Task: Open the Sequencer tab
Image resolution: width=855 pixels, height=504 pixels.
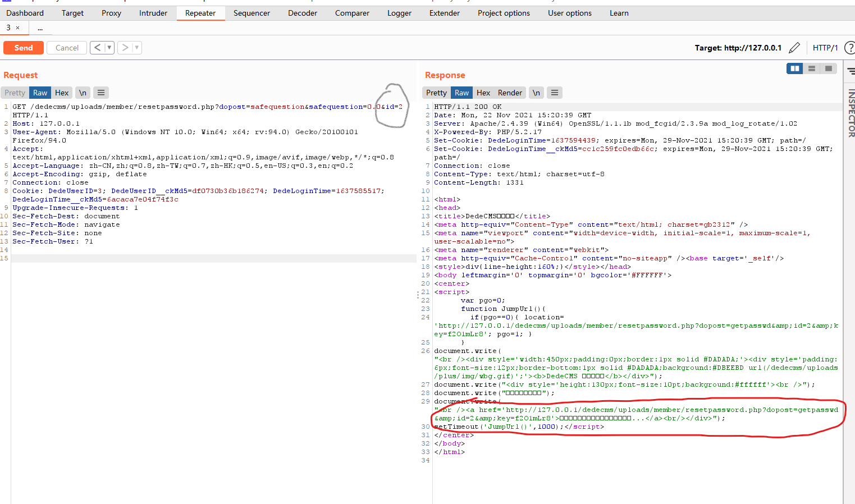Action: click(x=252, y=13)
